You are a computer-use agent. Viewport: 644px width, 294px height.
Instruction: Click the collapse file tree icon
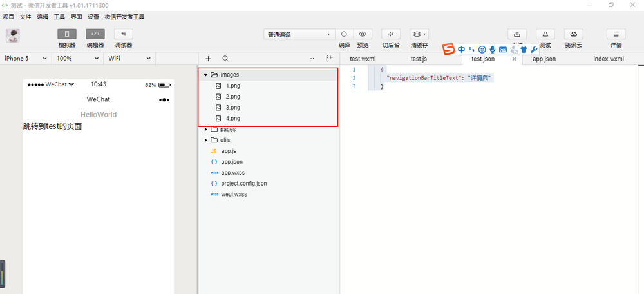tap(329, 59)
